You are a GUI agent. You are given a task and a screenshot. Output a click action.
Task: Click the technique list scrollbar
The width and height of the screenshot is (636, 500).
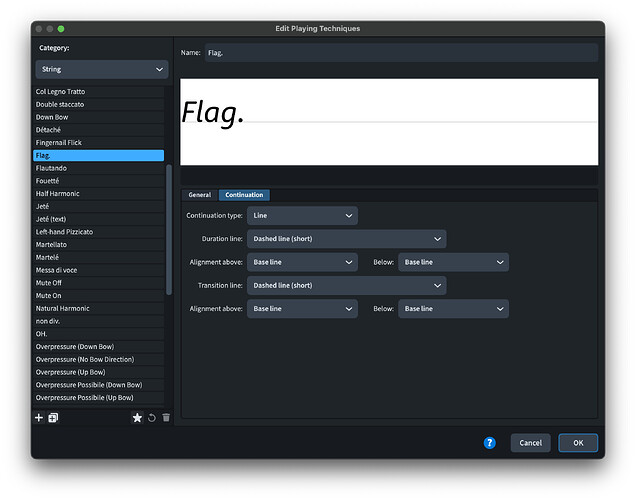click(169, 230)
